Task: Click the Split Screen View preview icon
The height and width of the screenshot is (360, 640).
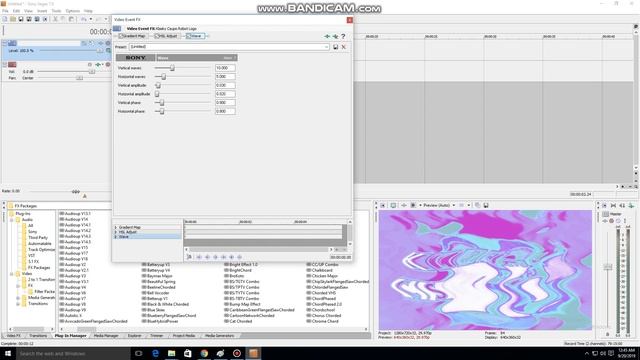Action: pos(413,205)
